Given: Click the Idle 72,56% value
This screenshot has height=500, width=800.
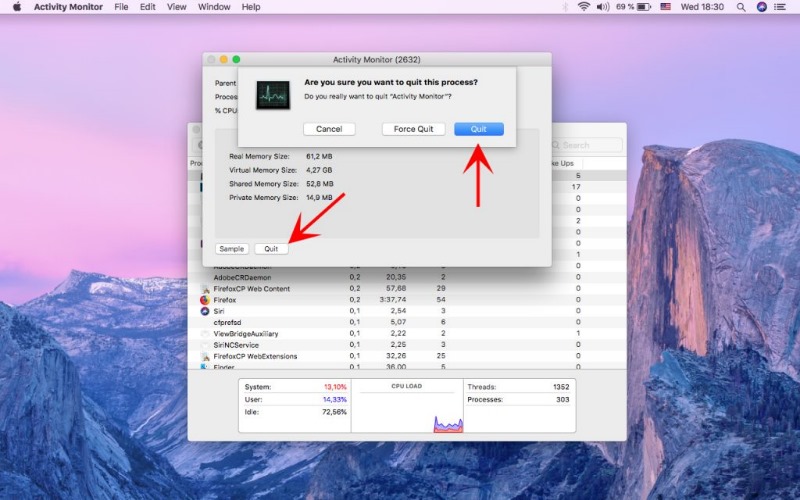Looking at the screenshot, I should tap(335, 412).
